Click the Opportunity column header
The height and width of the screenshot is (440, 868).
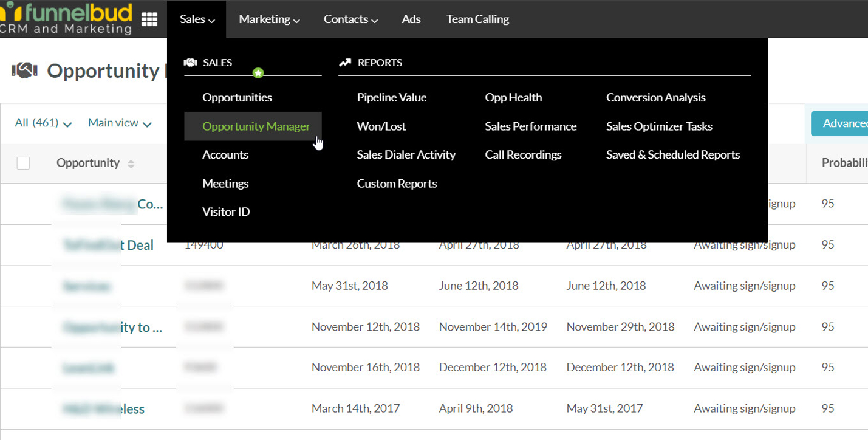pos(88,163)
